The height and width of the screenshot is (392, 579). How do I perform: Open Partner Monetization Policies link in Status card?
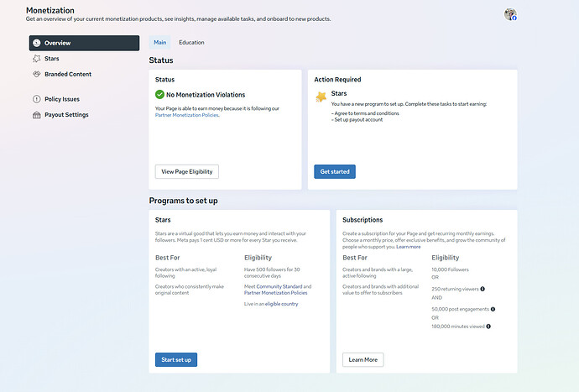pyautogui.click(x=187, y=115)
